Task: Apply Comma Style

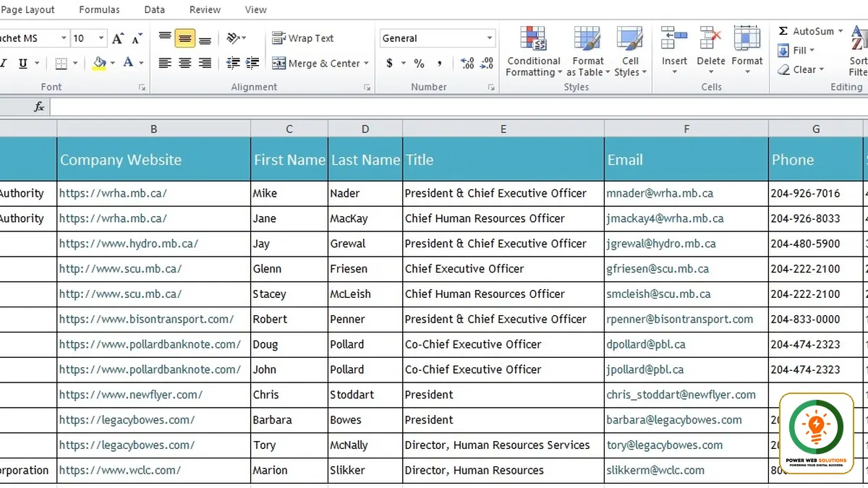Action: click(439, 64)
